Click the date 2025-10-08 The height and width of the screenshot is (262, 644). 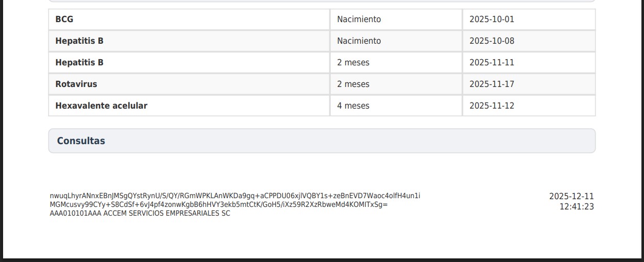pyautogui.click(x=492, y=41)
